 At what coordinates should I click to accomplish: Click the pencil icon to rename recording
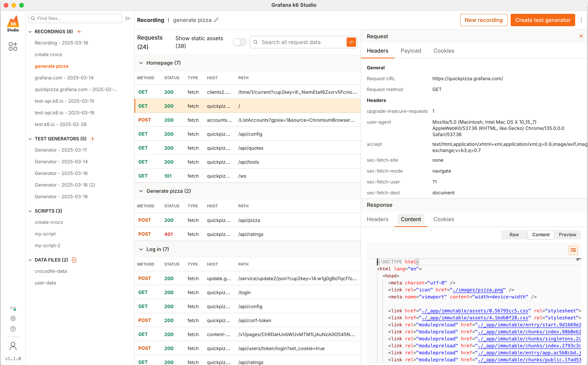(216, 20)
